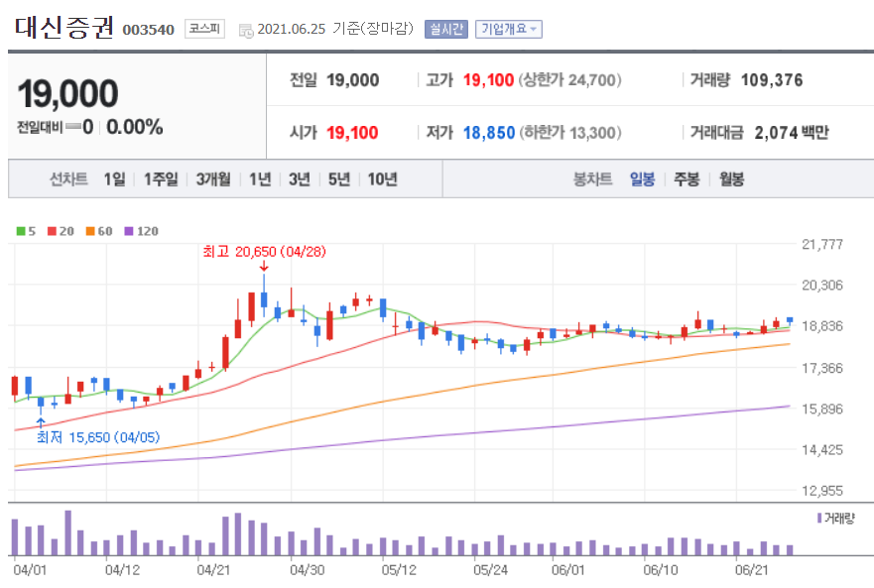Click the 2021.06.25 기준(장마감) date text
This screenshot has width=874, height=588.
click(x=335, y=29)
